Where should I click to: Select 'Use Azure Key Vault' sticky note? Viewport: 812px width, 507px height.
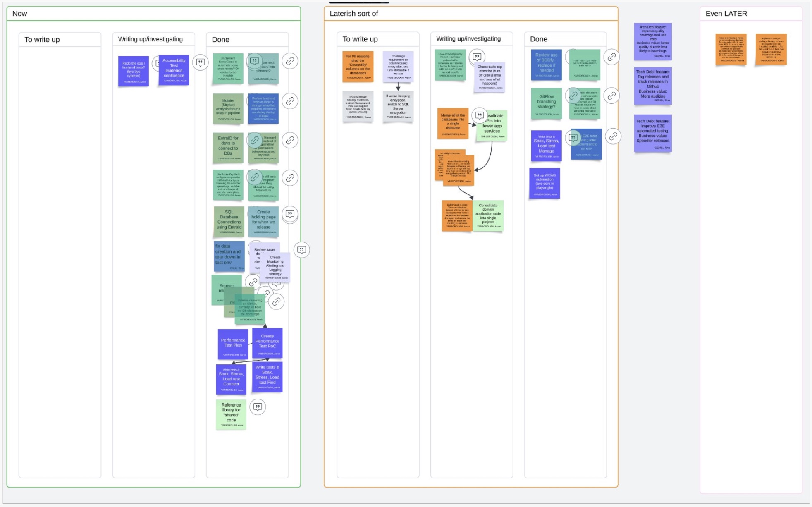point(228,185)
